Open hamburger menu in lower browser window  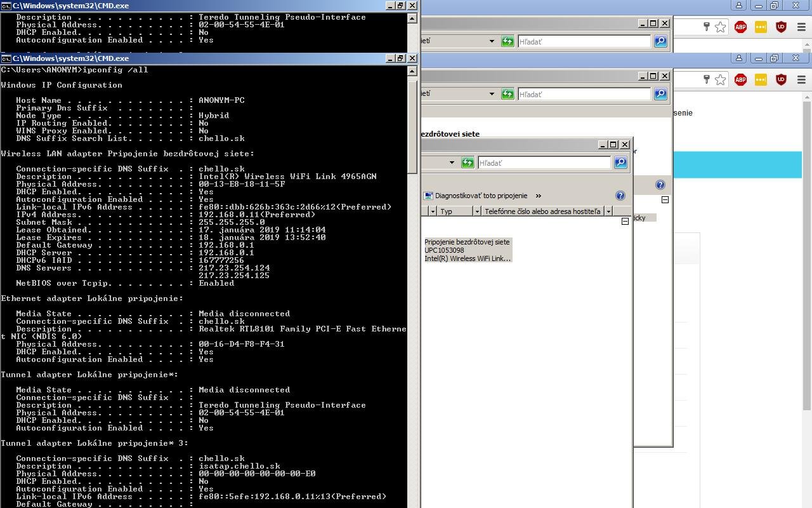(x=801, y=79)
